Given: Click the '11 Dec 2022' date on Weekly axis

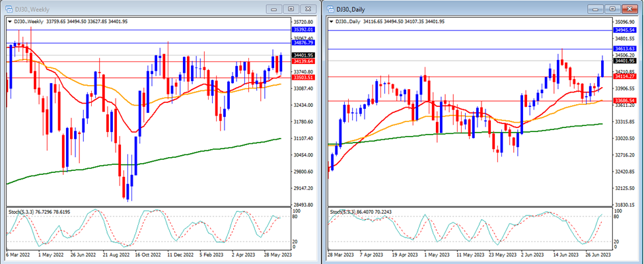Looking at the screenshot, I should click(x=182, y=255).
